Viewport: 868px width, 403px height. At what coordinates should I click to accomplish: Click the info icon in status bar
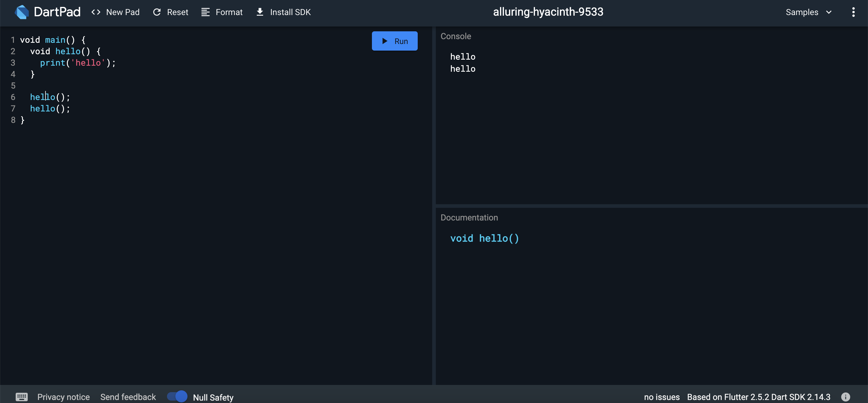[845, 397]
